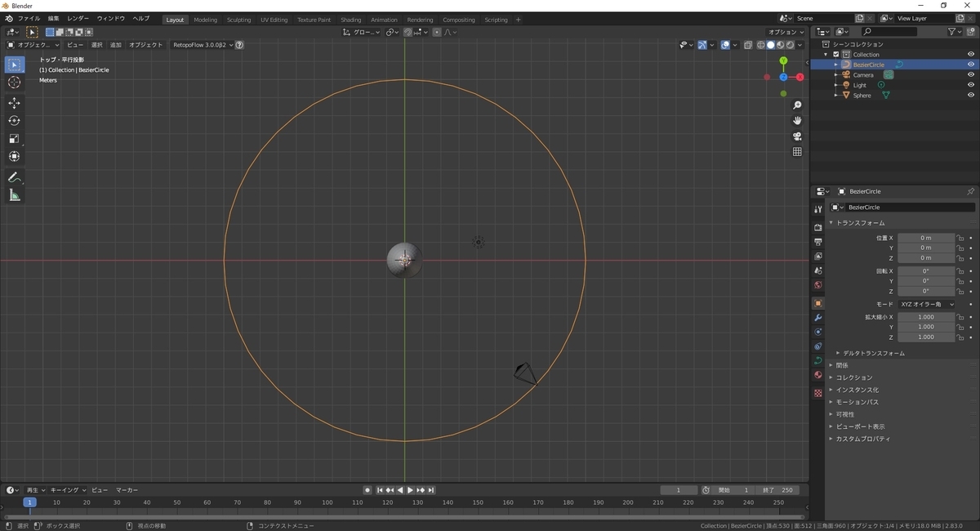Open the Texture properties checker tab
Viewport: 980px width, 531px height.
[x=818, y=393]
